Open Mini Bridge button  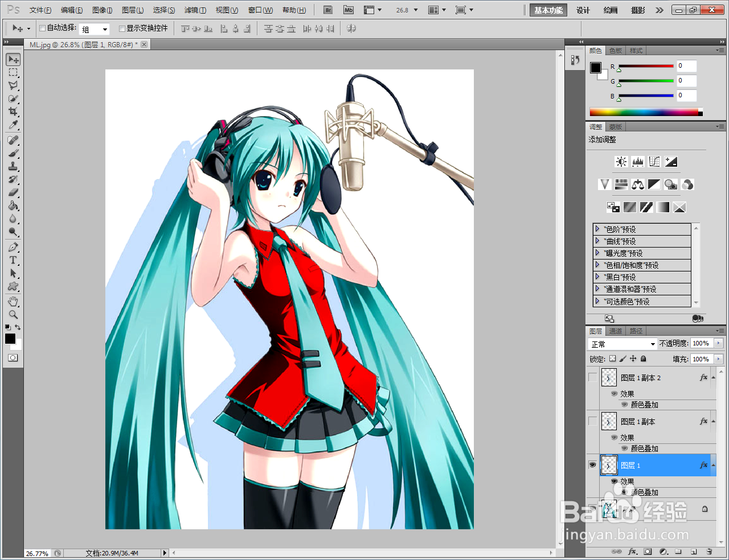(349, 10)
